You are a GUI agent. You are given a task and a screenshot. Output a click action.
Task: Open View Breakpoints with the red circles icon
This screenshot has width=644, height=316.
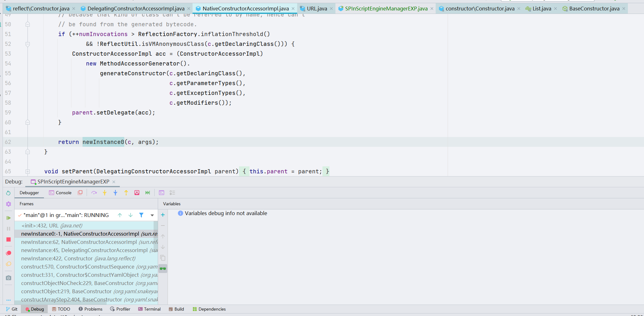pos(9,253)
